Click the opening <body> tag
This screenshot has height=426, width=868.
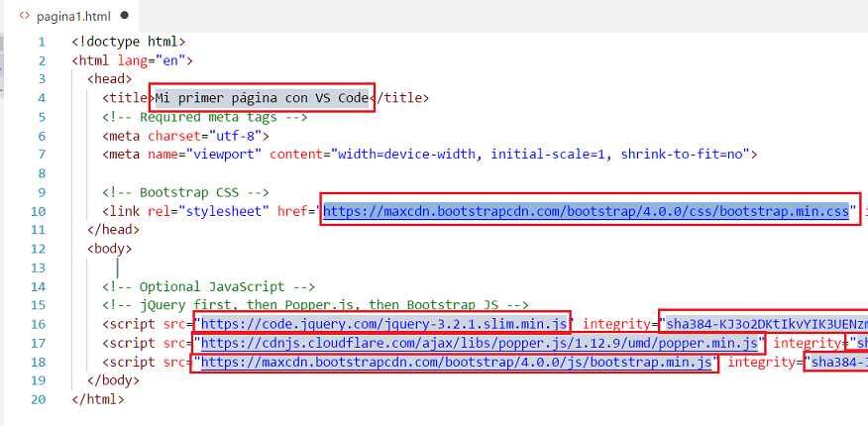tap(110, 249)
